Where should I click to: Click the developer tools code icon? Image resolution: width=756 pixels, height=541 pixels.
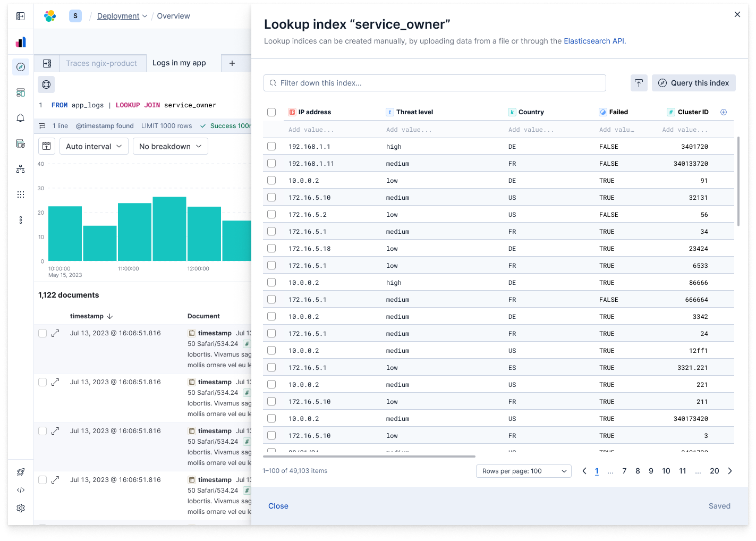click(x=21, y=490)
